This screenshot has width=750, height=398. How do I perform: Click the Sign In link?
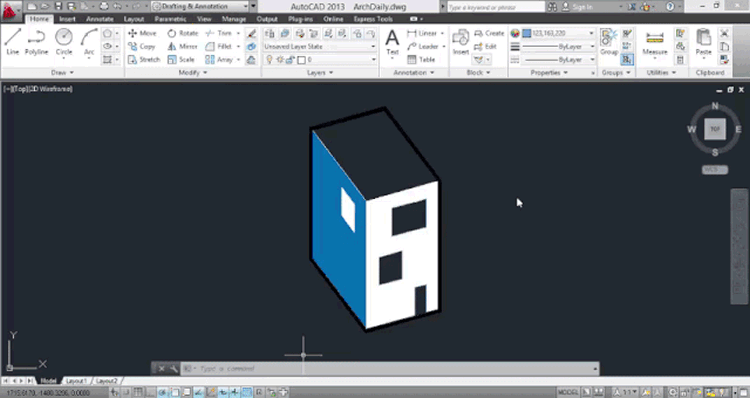click(x=582, y=7)
